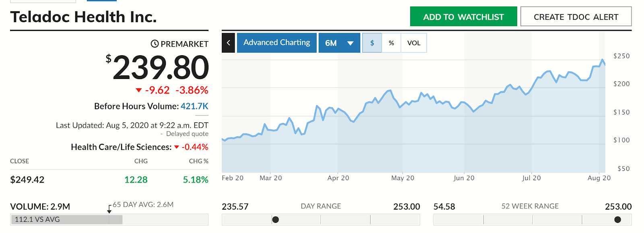Click the volume vs average bar
This screenshot has height=233, width=644.
(66, 220)
